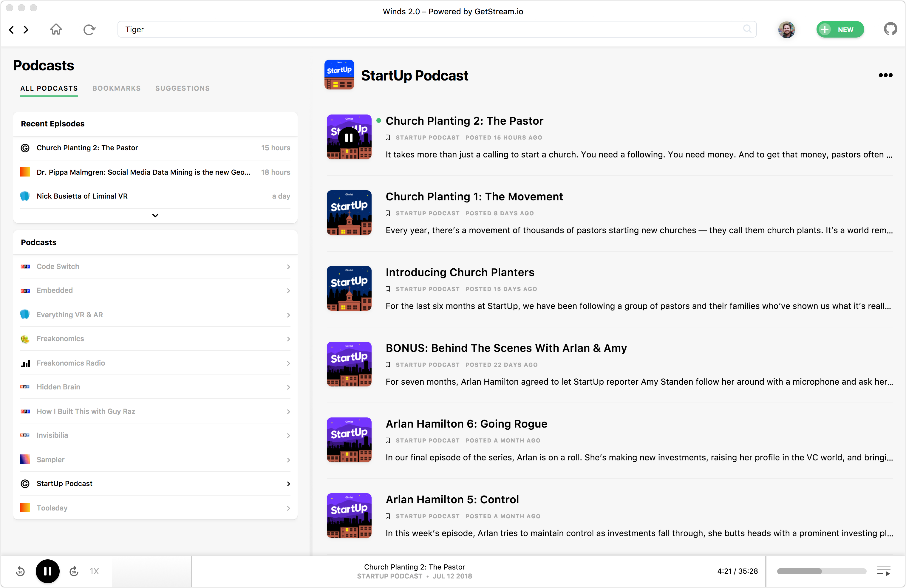
Task: Click the Freakonomics chevron to expand
Action: point(288,338)
